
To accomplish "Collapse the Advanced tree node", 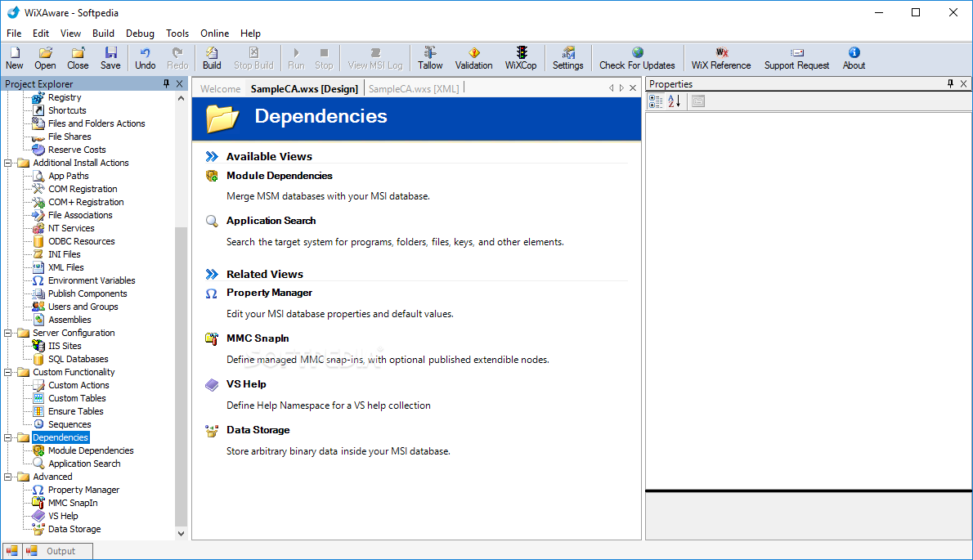I will [x=8, y=477].
